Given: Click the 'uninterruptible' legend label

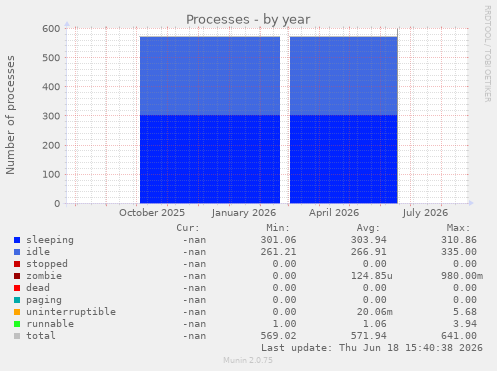Looking at the screenshot, I should point(71,312).
